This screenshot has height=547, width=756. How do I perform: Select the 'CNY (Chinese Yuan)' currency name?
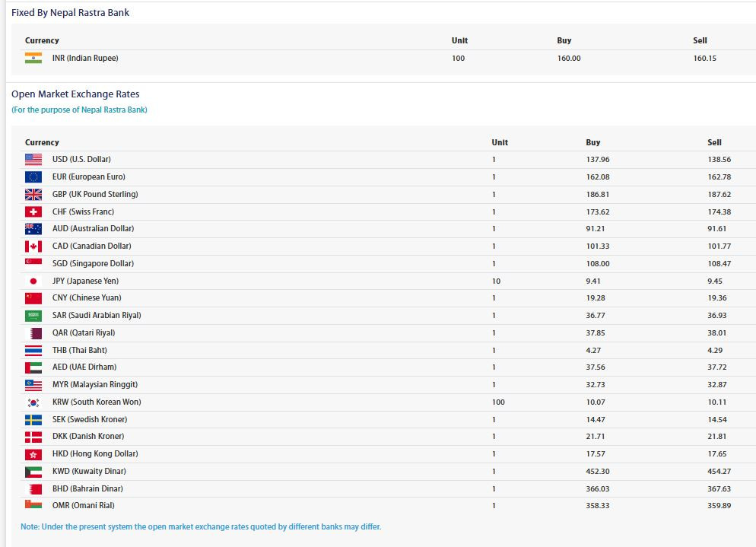[x=87, y=298]
